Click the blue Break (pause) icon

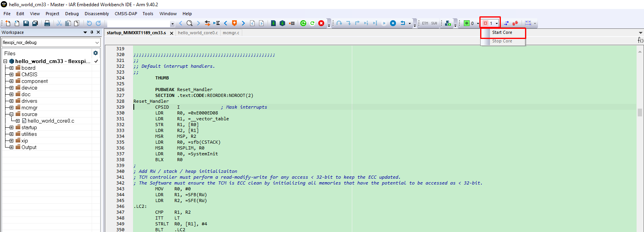click(393, 23)
